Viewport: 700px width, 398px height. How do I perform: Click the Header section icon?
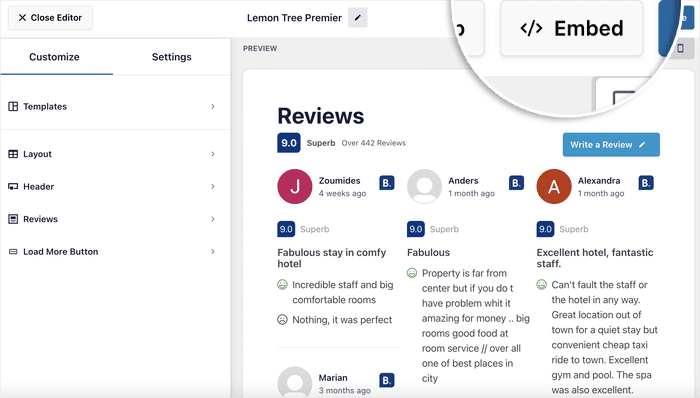tap(13, 187)
